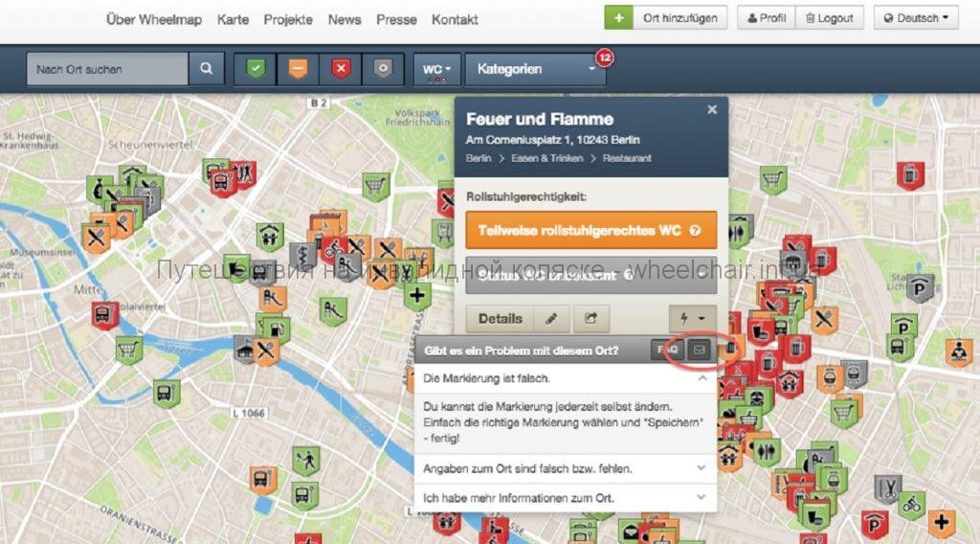Click the Essen & Trinken breadcrumb
The image size is (980, 544).
[x=546, y=158]
